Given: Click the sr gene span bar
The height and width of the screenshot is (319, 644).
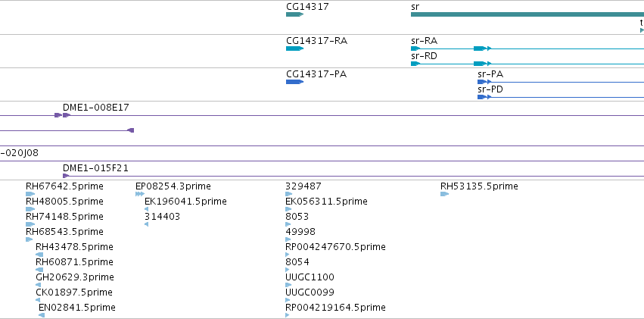Looking at the screenshot, I should (x=527, y=14).
